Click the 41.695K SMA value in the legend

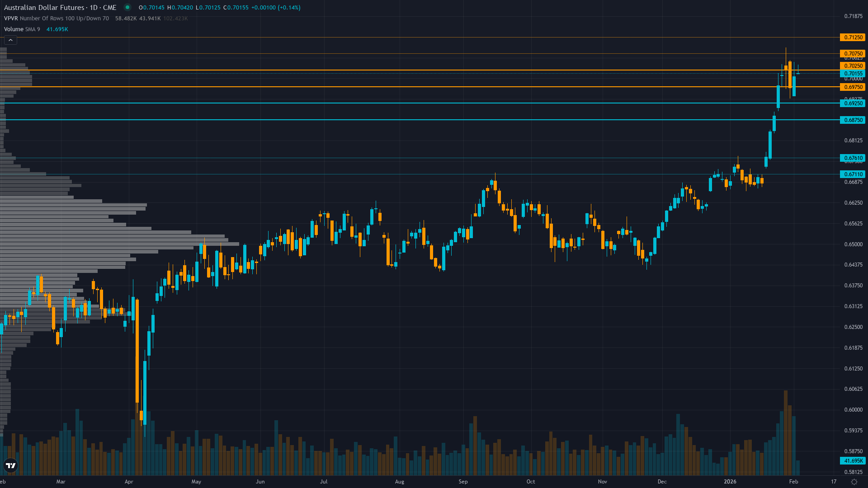pos(57,29)
